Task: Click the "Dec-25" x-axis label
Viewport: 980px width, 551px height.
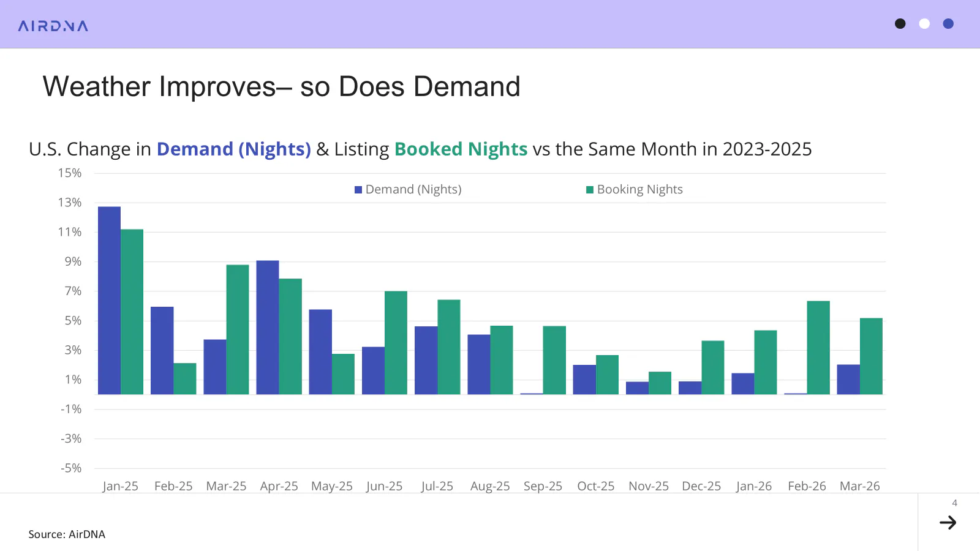Action: click(x=701, y=486)
